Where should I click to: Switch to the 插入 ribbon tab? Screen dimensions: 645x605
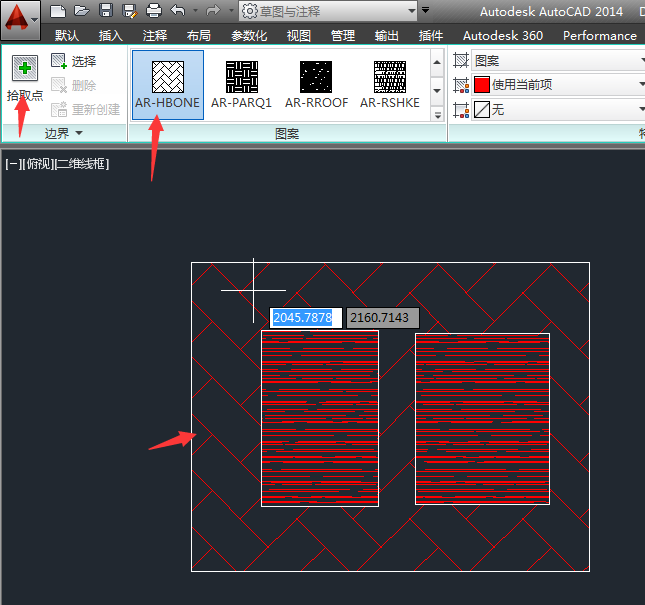pyautogui.click(x=111, y=35)
